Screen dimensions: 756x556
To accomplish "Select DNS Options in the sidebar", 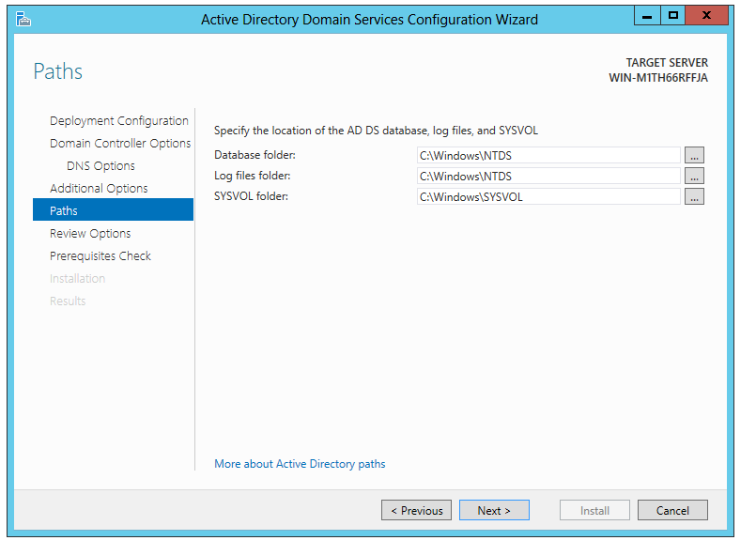I will (x=100, y=166).
